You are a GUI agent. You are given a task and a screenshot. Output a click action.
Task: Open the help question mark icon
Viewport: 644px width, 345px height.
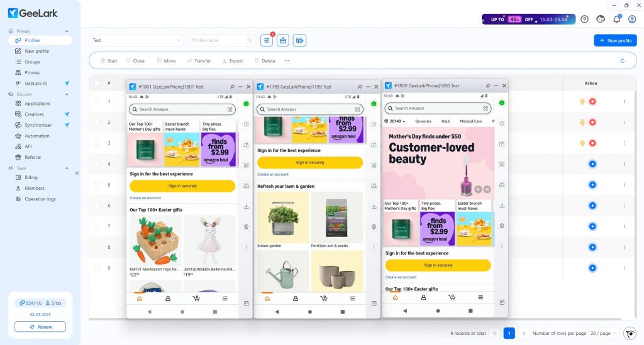pyautogui.click(x=584, y=19)
